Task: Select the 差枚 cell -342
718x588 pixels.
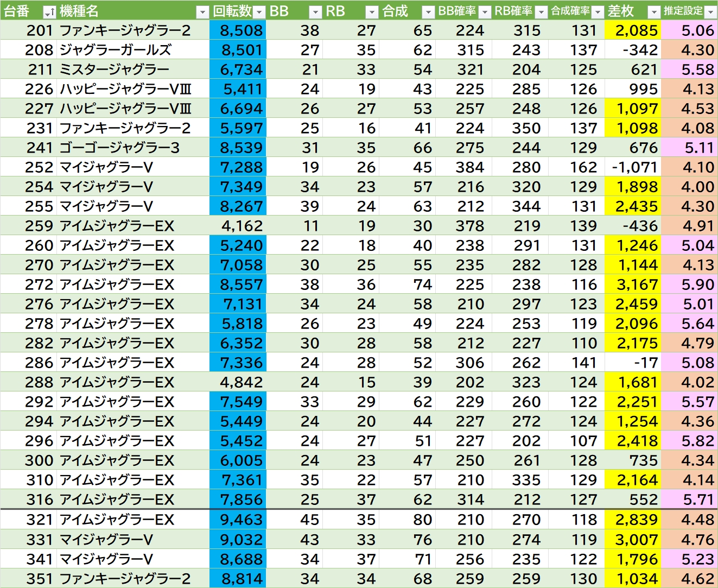Action: pyautogui.click(x=633, y=50)
